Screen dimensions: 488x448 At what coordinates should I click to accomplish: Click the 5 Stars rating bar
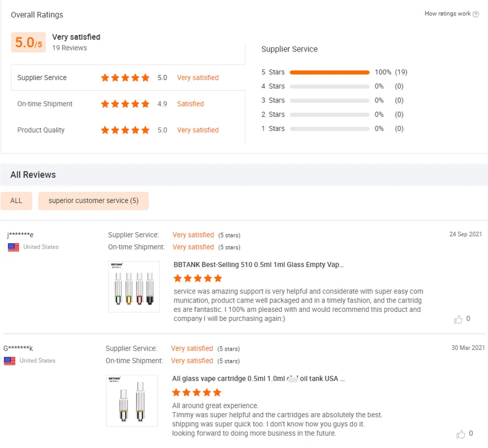[x=329, y=72]
